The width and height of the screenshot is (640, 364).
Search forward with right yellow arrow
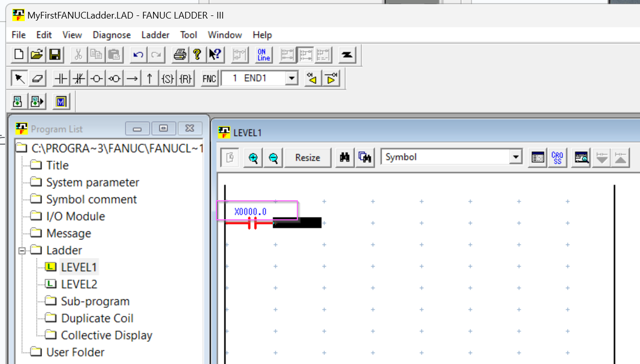331,79
